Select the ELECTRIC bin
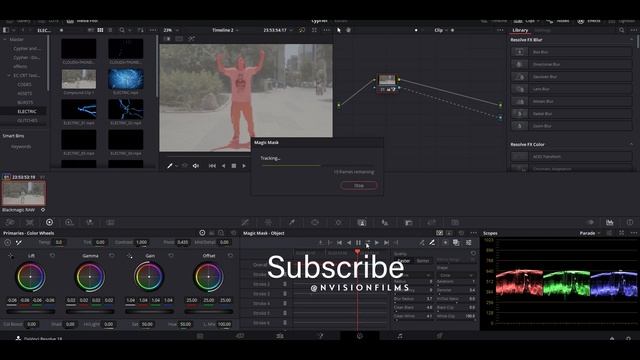The image size is (640, 360). point(27,111)
